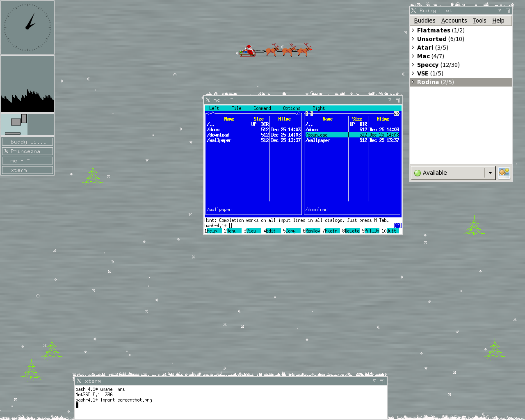Click the X logo icon on Buddy List titlebar
Screen dimensions: 525x420
point(413,11)
